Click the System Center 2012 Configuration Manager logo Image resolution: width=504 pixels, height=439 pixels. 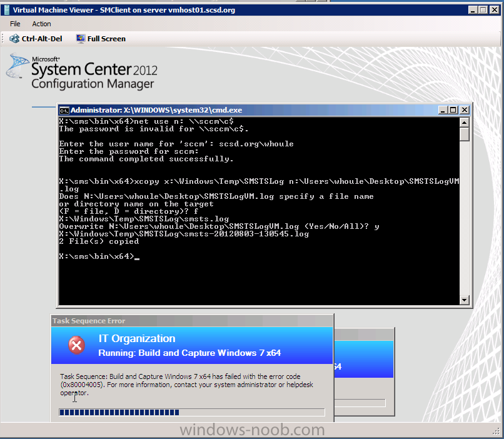pos(82,72)
